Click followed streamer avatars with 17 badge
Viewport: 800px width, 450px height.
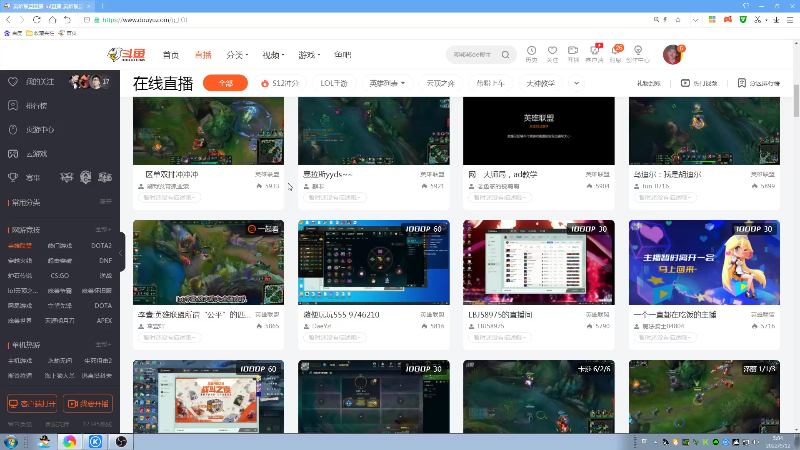90,82
